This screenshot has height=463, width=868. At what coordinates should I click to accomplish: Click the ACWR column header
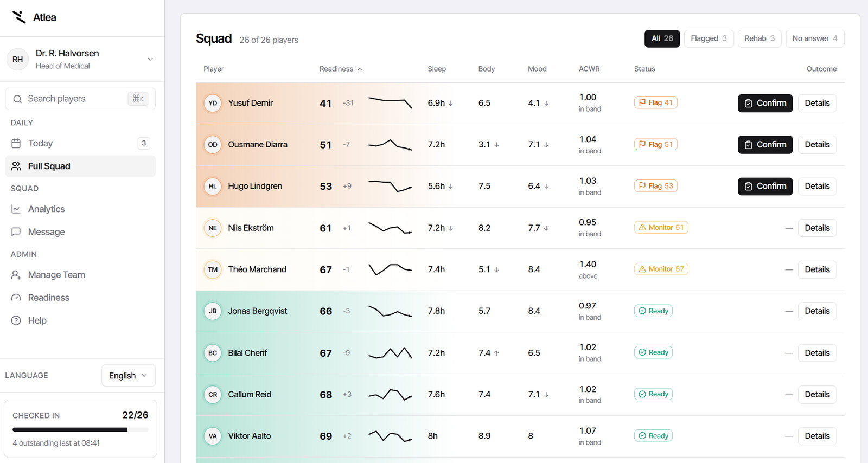589,69
